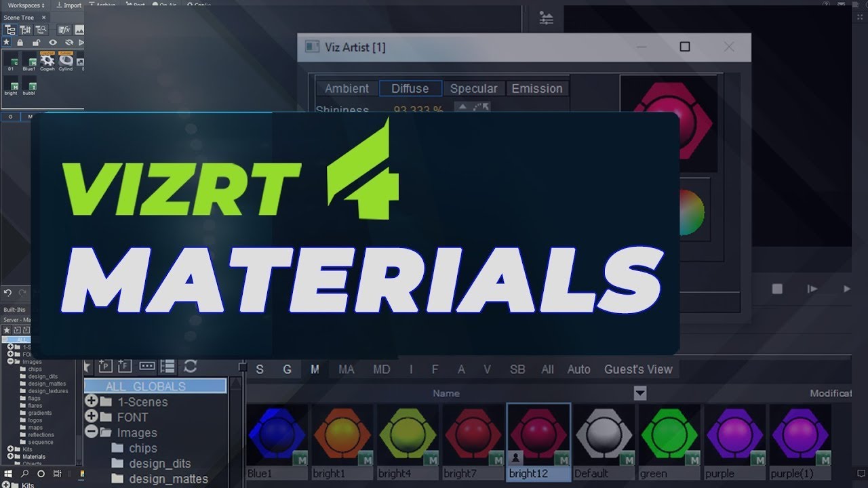Show containers with the eye icon

tap(52, 43)
